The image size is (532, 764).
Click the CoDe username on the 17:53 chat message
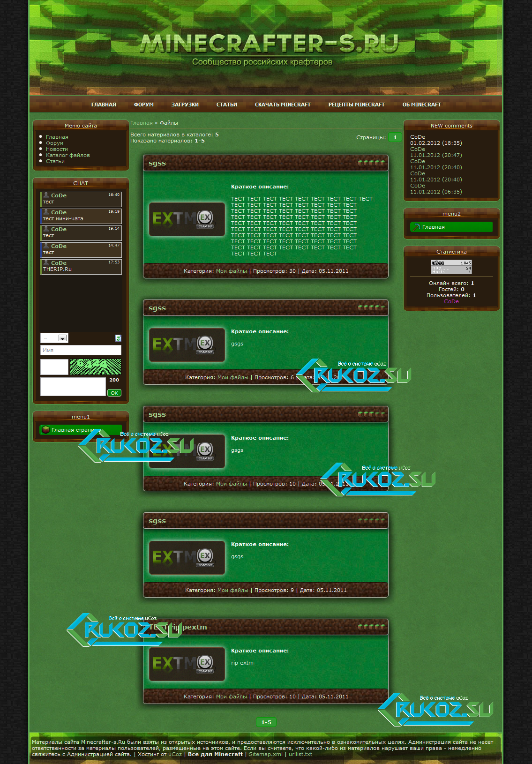(59, 263)
